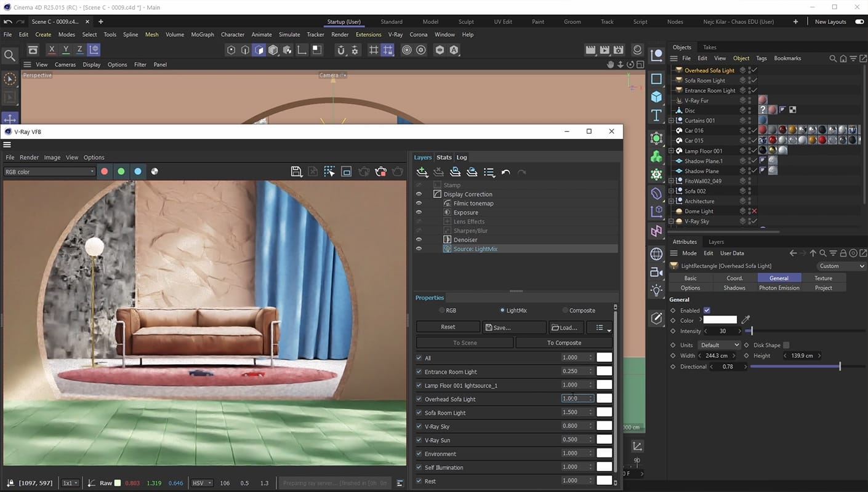Click the add layer icon in Layers panel
Image resolution: width=868 pixels, height=492 pixels.
pos(422,172)
